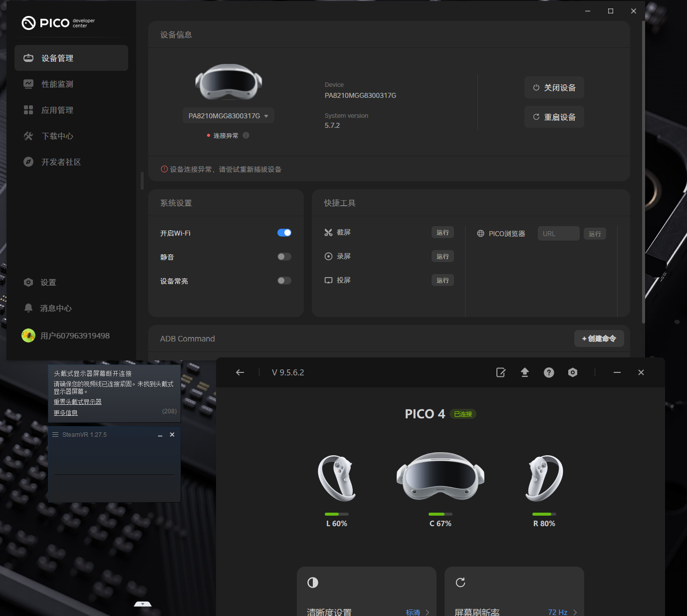Screen dimensions: 687x616
Task: Click the Device serial PA8210MGG8300317G text
Action: click(x=360, y=95)
